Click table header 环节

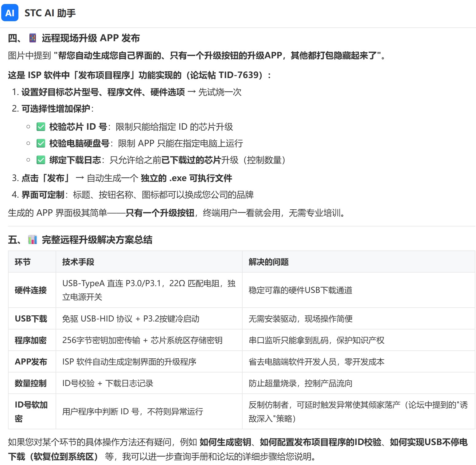coord(23,262)
